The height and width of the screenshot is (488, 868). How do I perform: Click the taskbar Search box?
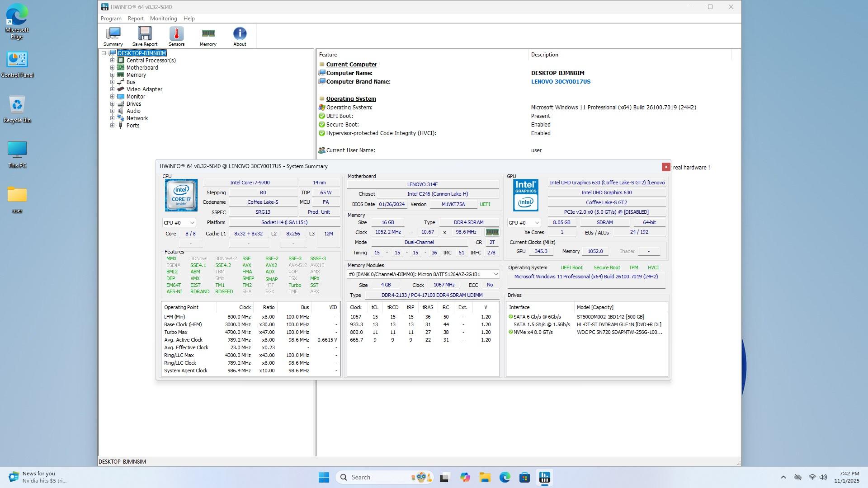385,477
